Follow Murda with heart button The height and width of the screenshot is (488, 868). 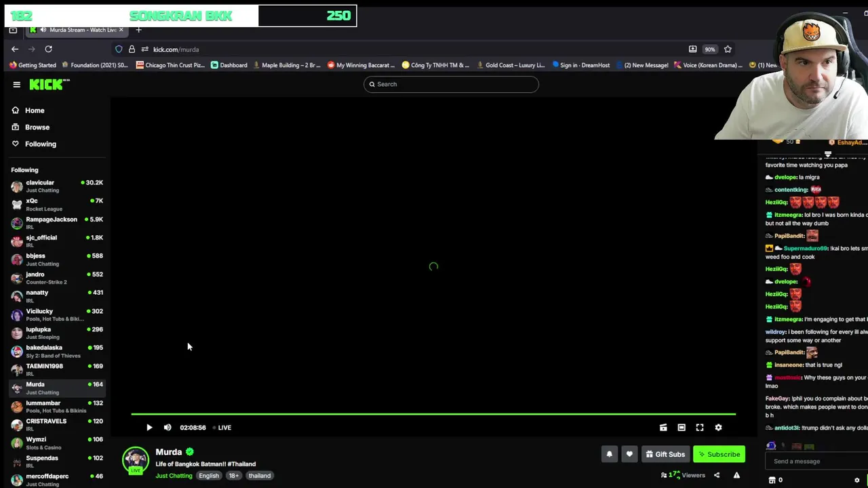[x=629, y=454]
